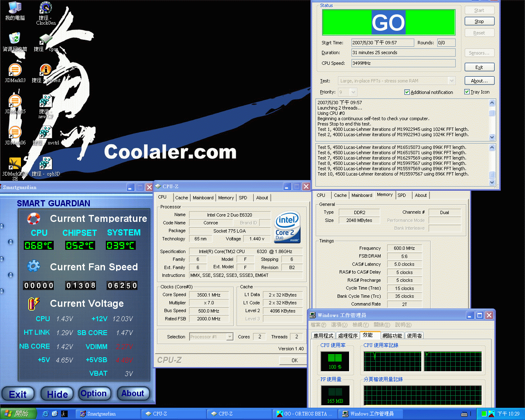Click the large GO status indicator in Orthos
Screen dimensions: 525x420
pyautogui.click(x=388, y=22)
